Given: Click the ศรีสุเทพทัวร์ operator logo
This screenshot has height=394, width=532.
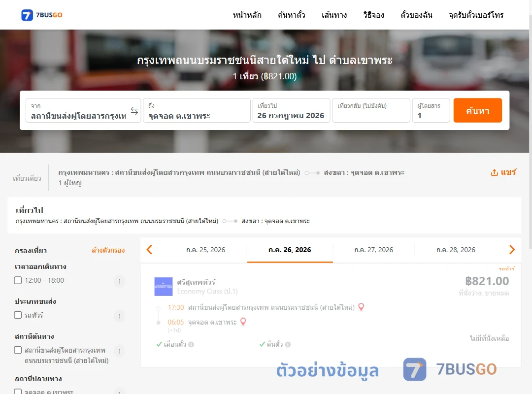Looking at the screenshot, I should click(x=164, y=287).
